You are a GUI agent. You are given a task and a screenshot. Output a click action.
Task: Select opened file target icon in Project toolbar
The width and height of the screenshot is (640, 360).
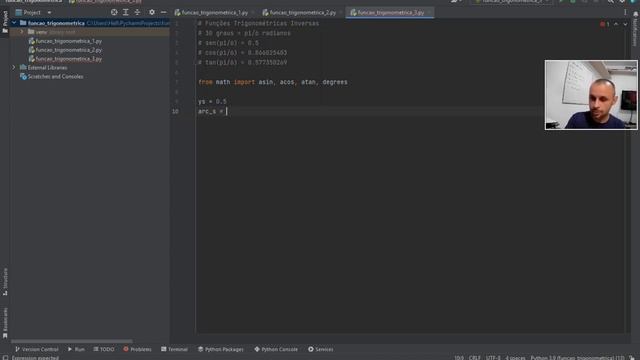coord(114,13)
